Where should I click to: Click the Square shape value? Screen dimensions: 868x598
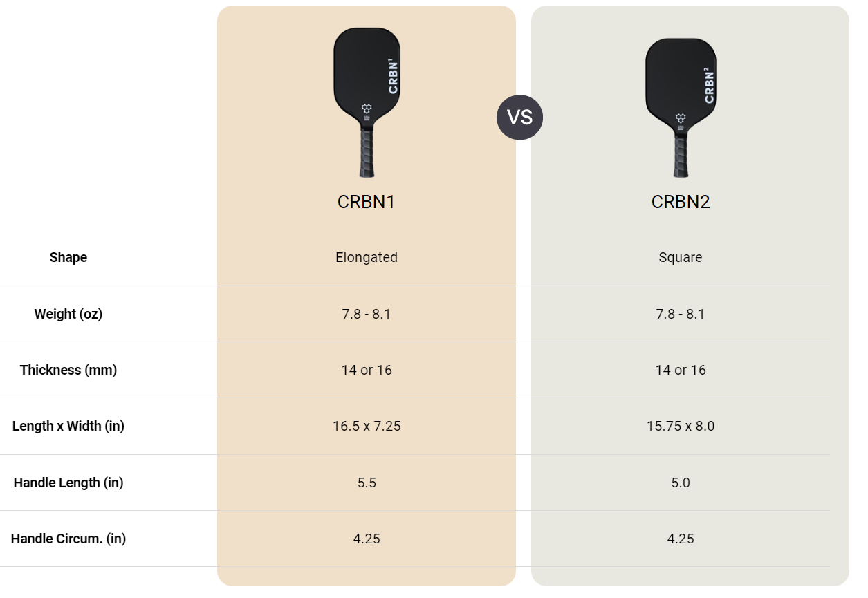point(681,257)
